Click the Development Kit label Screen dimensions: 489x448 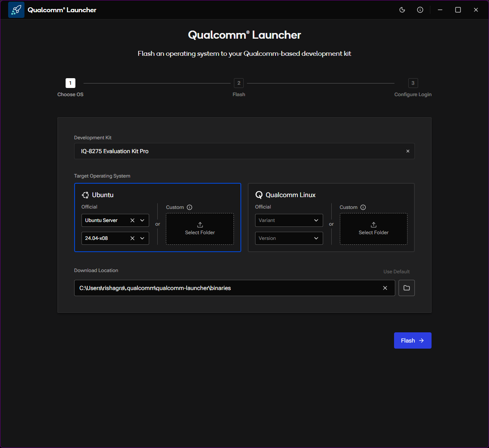tap(93, 138)
